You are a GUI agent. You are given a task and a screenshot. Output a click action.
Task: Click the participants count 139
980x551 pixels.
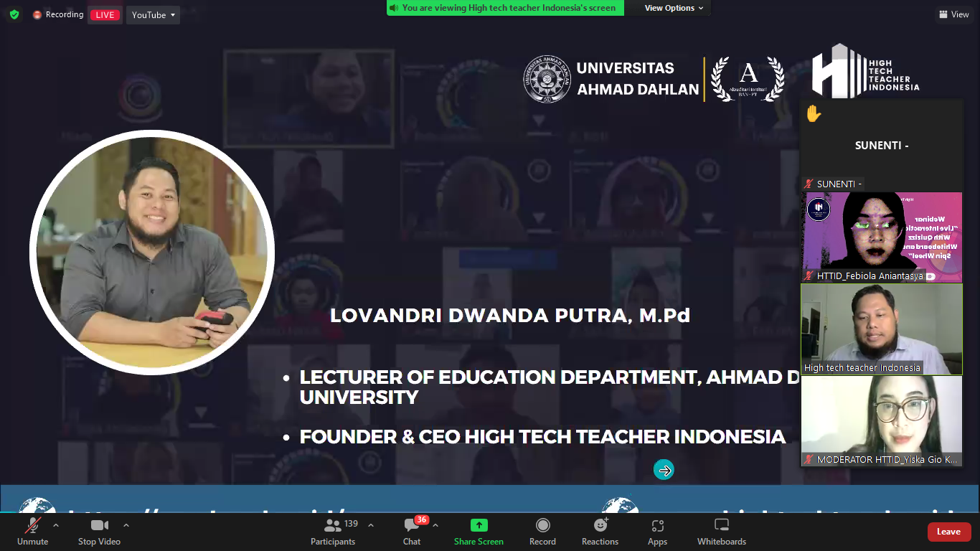click(352, 524)
